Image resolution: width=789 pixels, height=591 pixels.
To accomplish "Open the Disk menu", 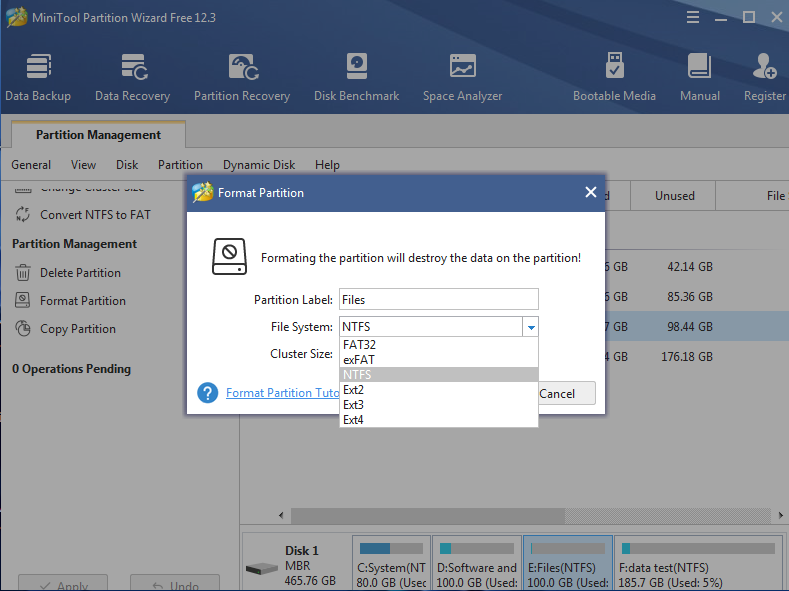I will (127, 165).
